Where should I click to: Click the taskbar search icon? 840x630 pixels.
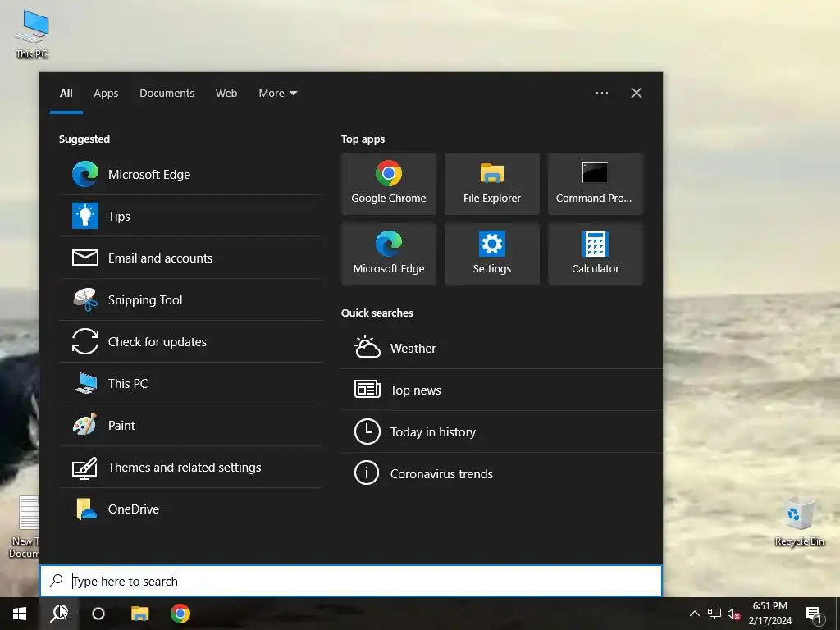coord(59,614)
